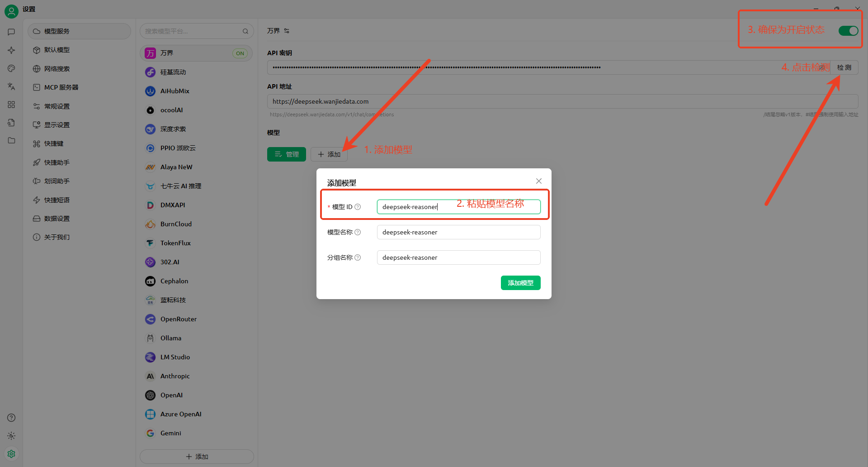The height and width of the screenshot is (467, 868).
Task: Open 关于我们 settings section
Action: click(79, 237)
